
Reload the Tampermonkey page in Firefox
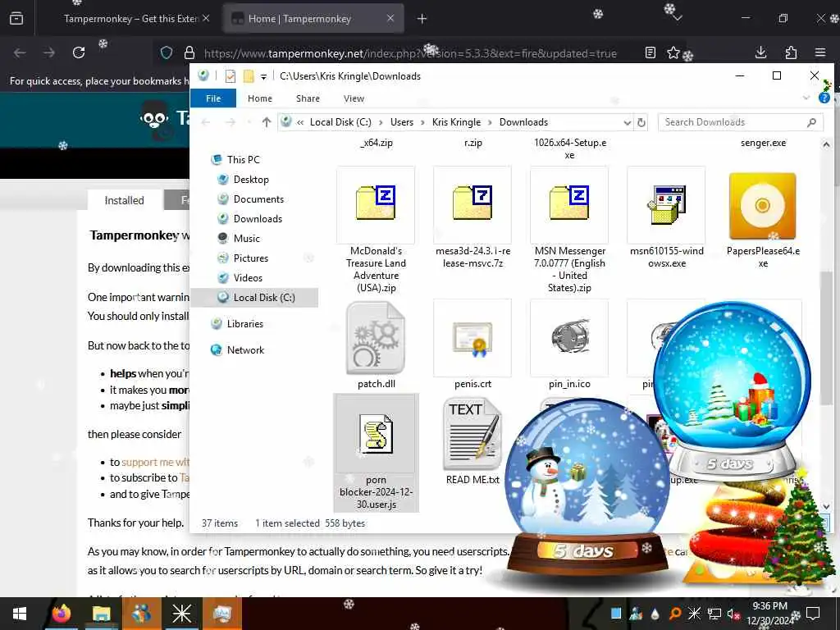point(79,52)
